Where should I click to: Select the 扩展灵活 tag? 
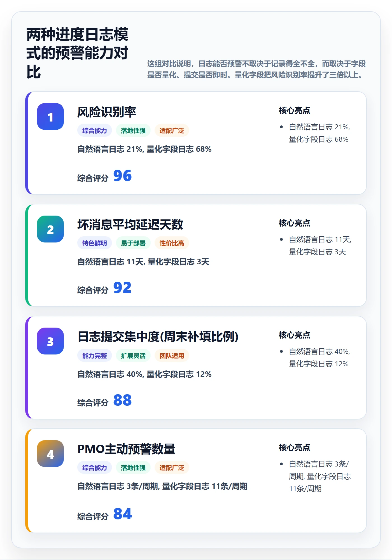click(x=133, y=356)
